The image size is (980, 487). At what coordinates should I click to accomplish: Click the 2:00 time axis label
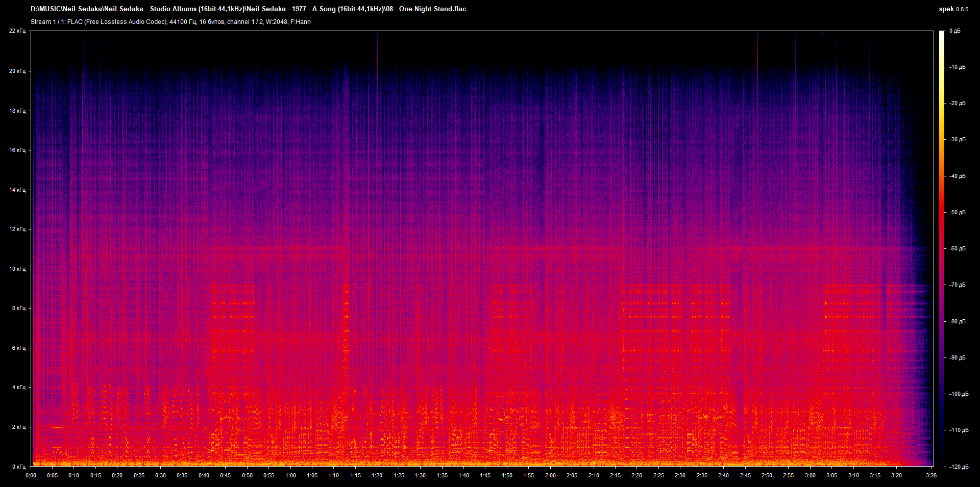point(550,475)
